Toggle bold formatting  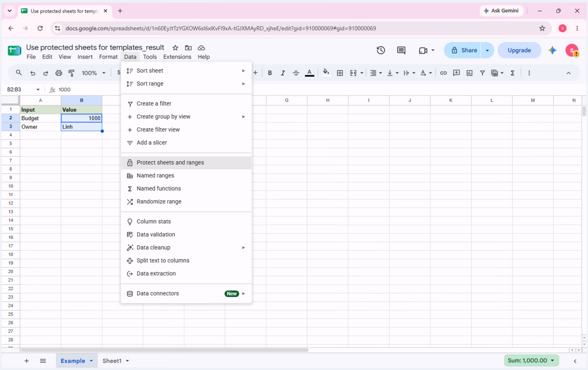click(x=270, y=73)
